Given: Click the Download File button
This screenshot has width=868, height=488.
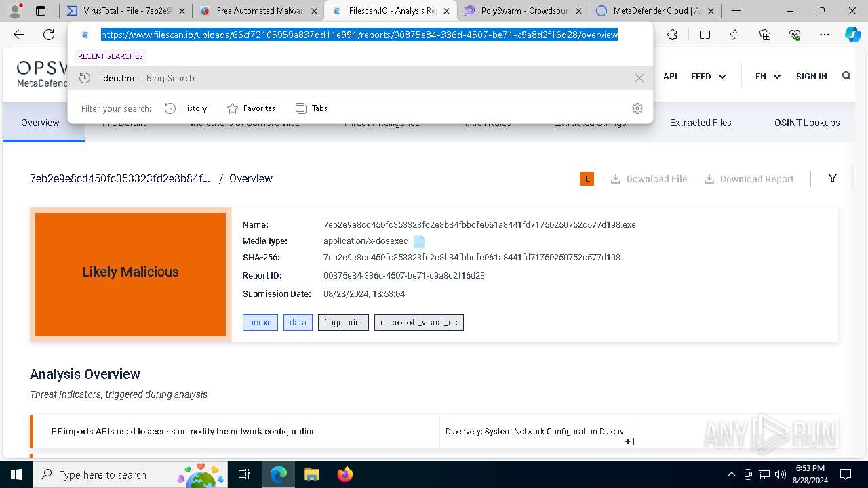Looking at the screenshot, I should tap(649, 179).
